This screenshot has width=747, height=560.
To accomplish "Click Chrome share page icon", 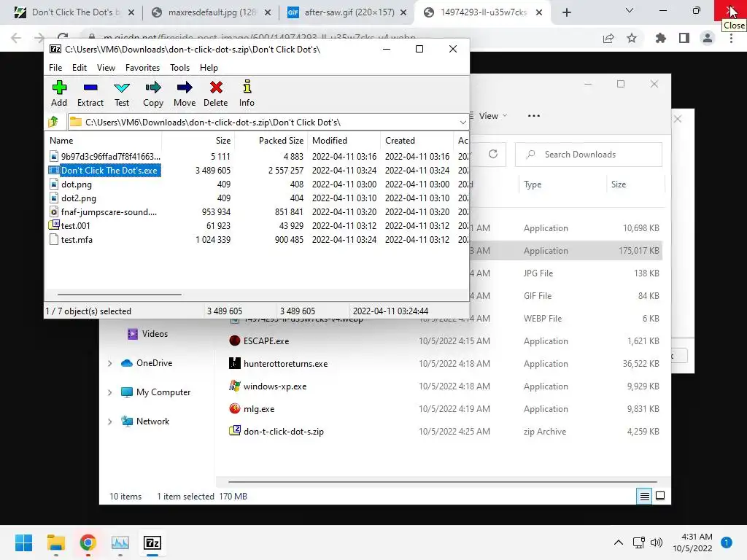I will click(608, 38).
